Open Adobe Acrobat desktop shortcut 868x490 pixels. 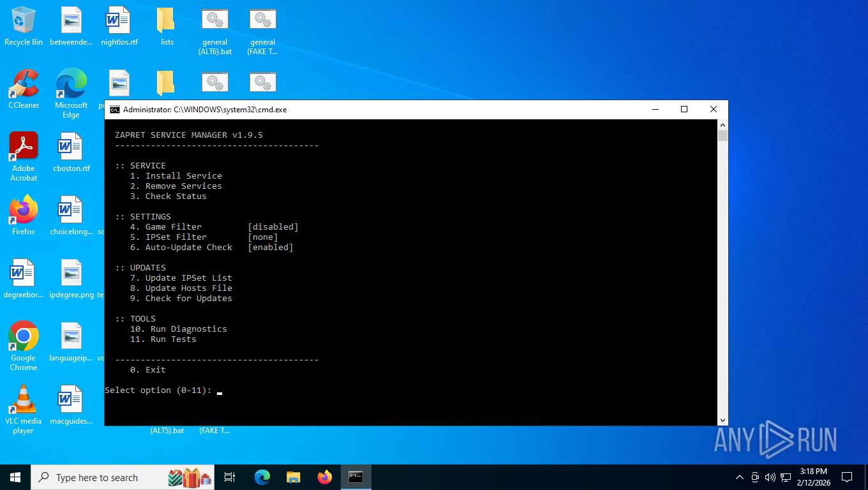(24, 157)
